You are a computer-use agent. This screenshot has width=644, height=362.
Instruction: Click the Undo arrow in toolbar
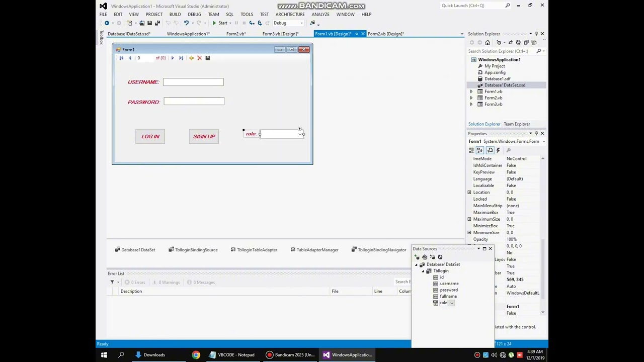point(186,23)
